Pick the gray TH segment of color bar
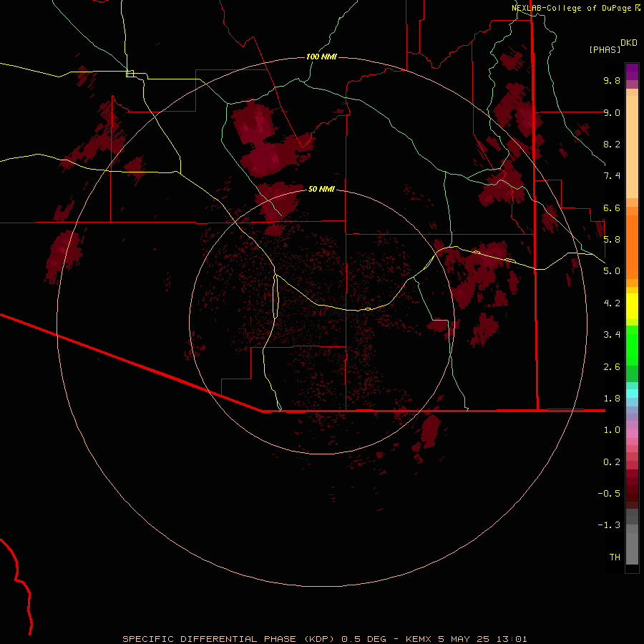This screenshot has width=644, height=644. [632, 549]
